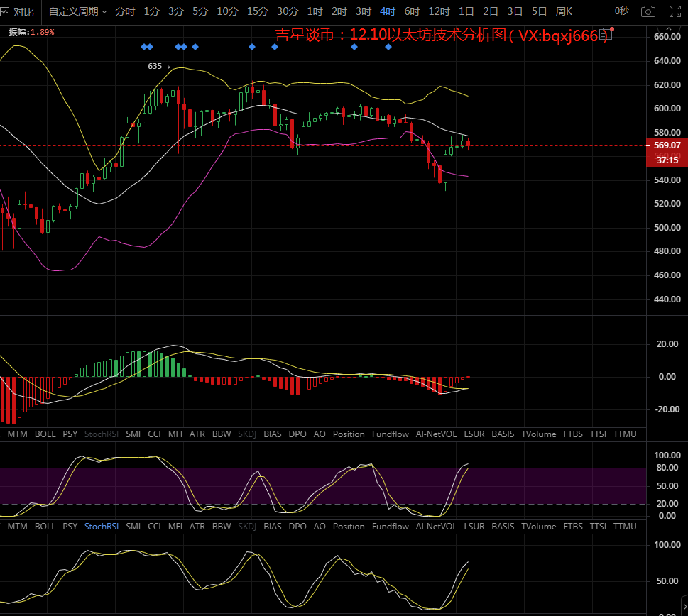Click the first blue diamond event marker
This screenshot has width=688, height=616.
[x=143, y=47]
